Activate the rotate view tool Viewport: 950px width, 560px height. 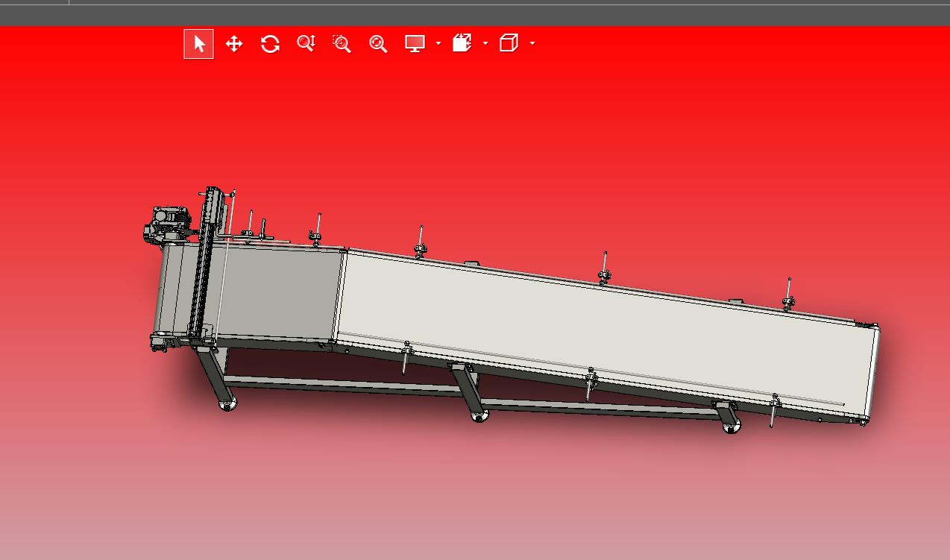tap(270, 44)
